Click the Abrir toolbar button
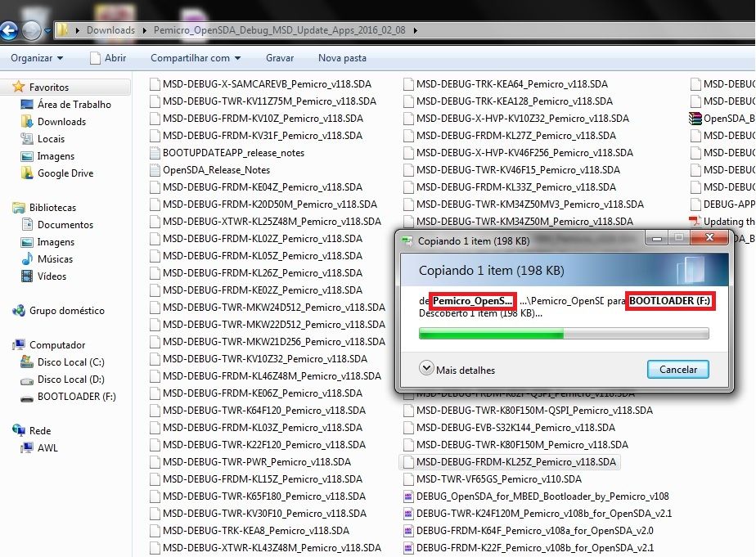756x557 pixels. click(x=108, y=58)
